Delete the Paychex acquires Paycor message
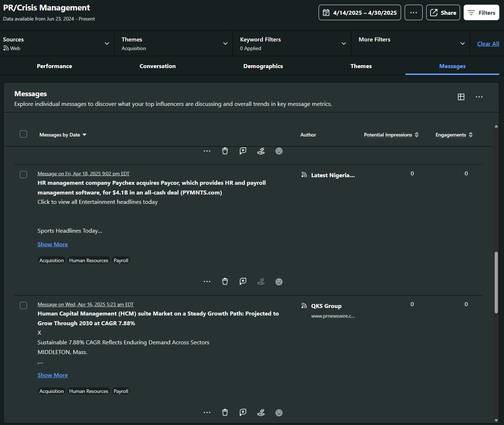504x425 pixels. [225, 282]
